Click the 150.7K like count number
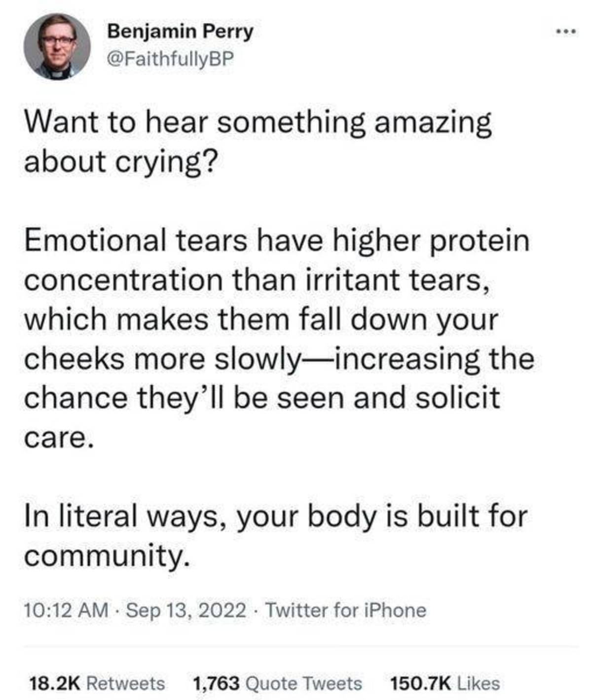Image resolution: width=592 pixels, height=700 pixels. point(420,684)
